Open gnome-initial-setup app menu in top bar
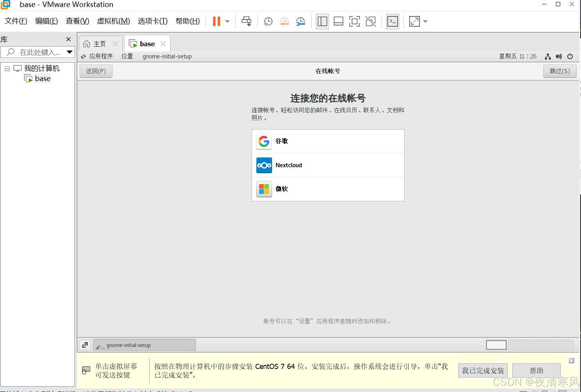The image size is (581, 392). (167, 56)
